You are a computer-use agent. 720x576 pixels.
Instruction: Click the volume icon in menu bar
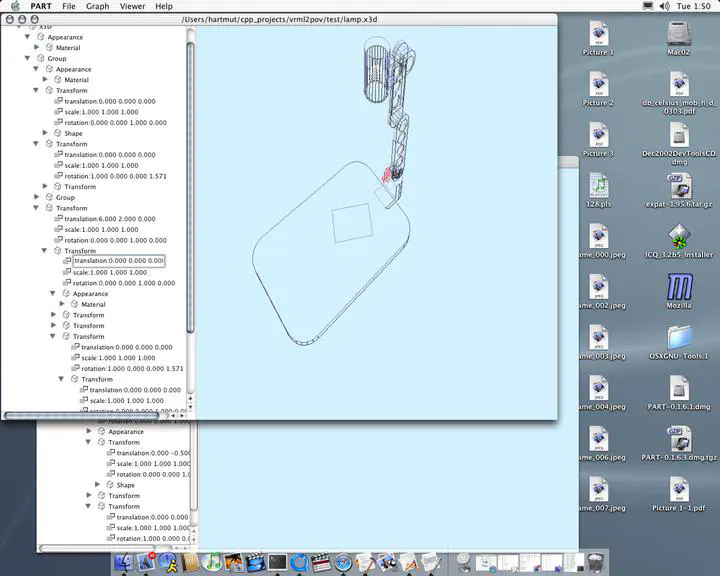point(664,6)
